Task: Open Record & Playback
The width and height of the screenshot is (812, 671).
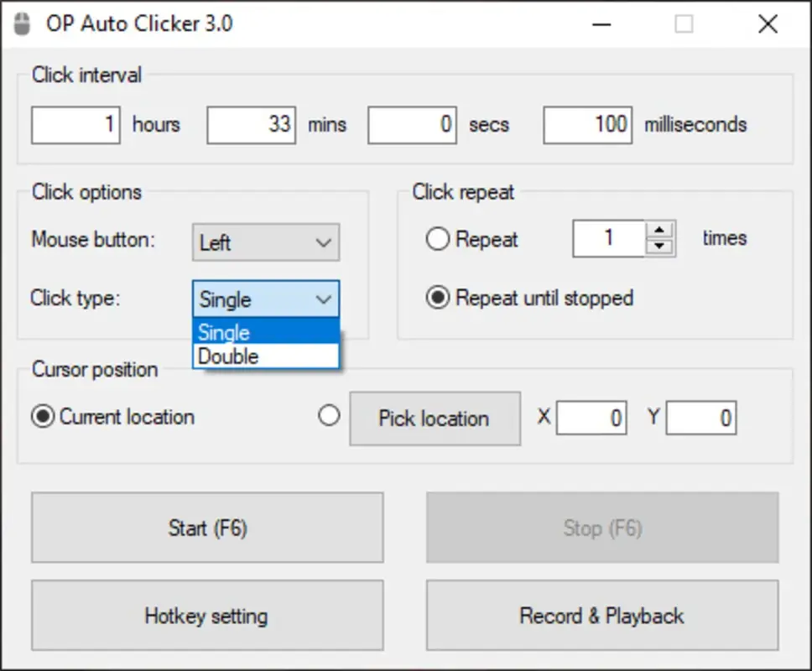Action: coord(601,616)
